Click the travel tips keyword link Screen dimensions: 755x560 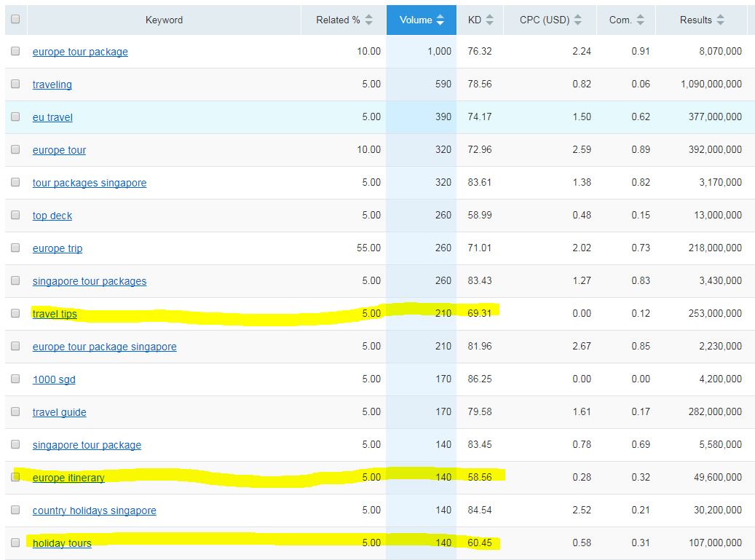click(55, 313)
